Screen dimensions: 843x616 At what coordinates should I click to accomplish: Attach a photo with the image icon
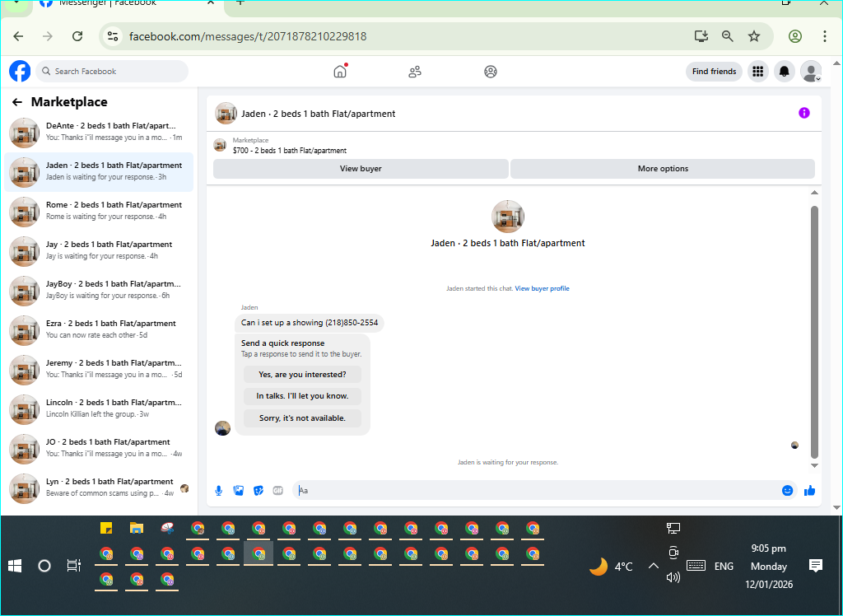(239, 491)
